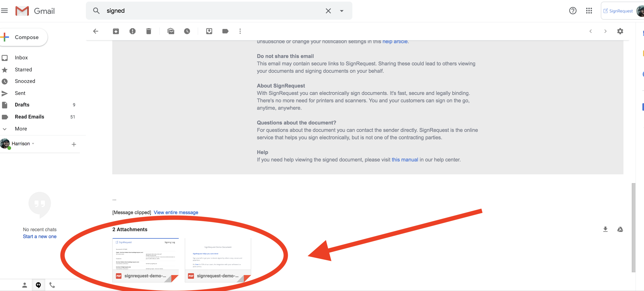
Task: Open Gmail settings gear
Action: [620, 31]
